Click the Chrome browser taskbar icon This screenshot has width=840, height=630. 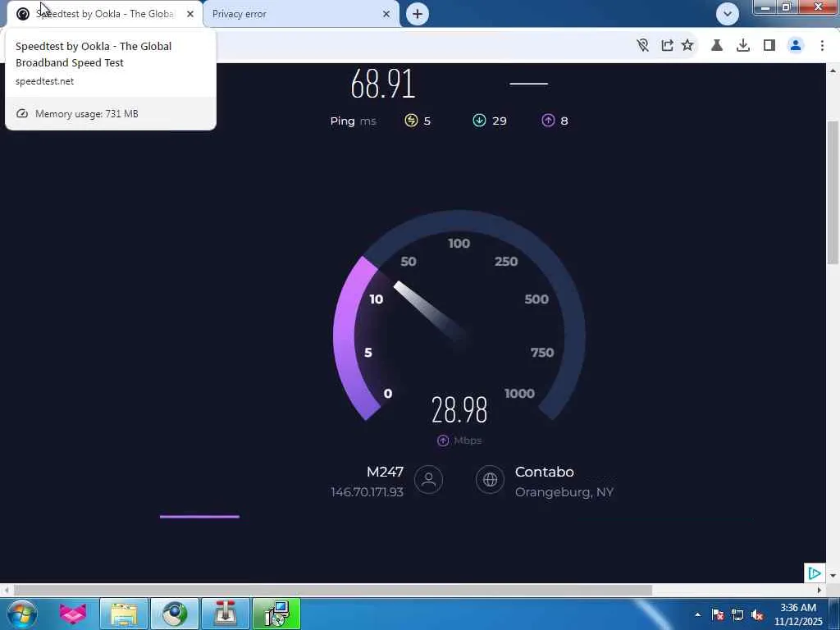(x=175, y=614)
